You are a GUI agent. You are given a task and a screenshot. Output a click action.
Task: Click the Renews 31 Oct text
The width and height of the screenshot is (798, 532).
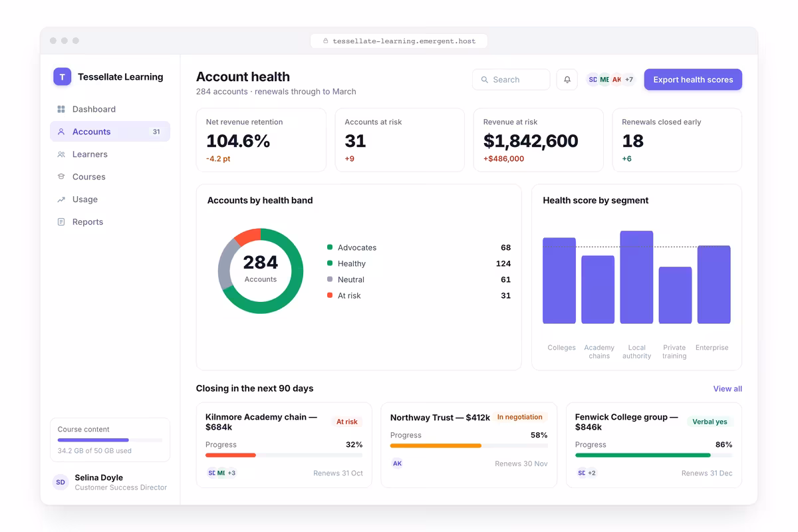(338, 473)
